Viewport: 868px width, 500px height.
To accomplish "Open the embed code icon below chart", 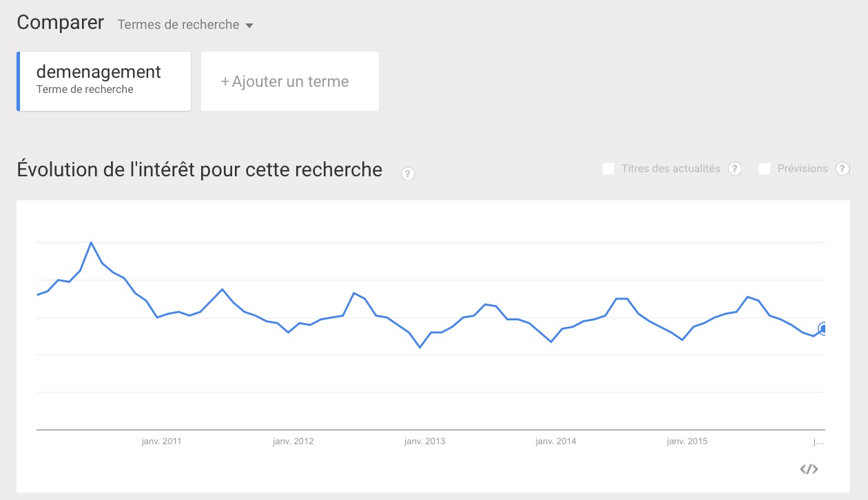I will pyautogui.click(x=809, y=469).
